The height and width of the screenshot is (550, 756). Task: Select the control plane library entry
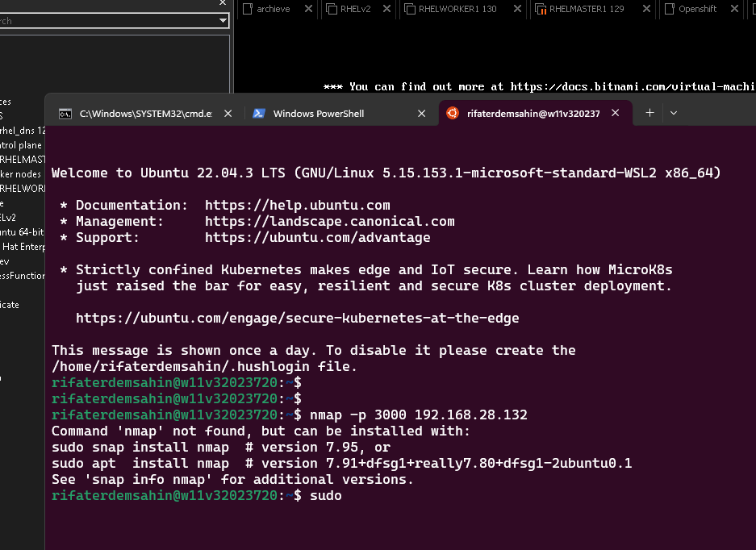point(21,145)
